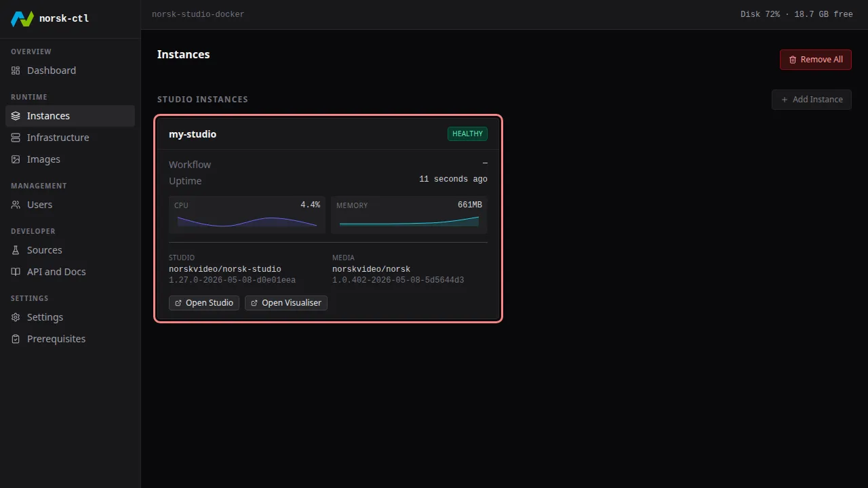Click the Prerequisites clipboard icon
The width and height of the screenshot is (868, 488).
(16, 339)
